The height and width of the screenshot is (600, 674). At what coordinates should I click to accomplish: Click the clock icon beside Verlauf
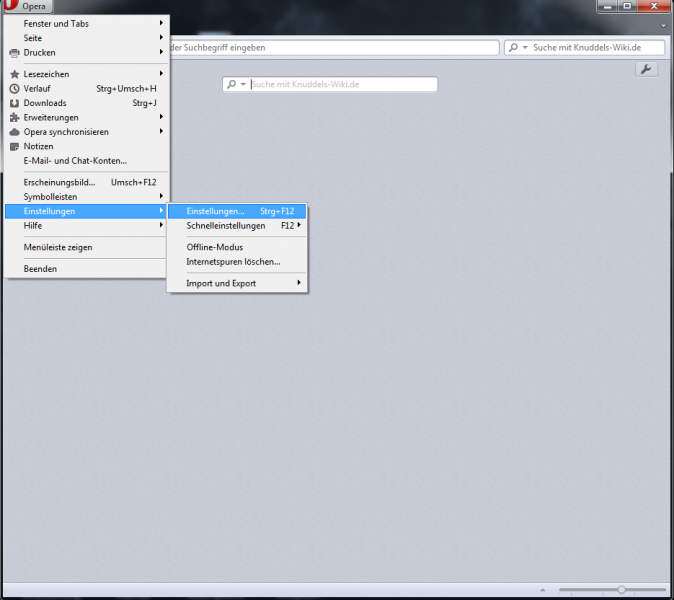click(x=14, y=88)
